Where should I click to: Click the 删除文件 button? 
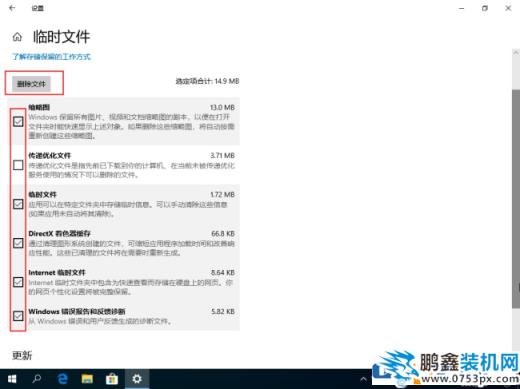(31, 84)
